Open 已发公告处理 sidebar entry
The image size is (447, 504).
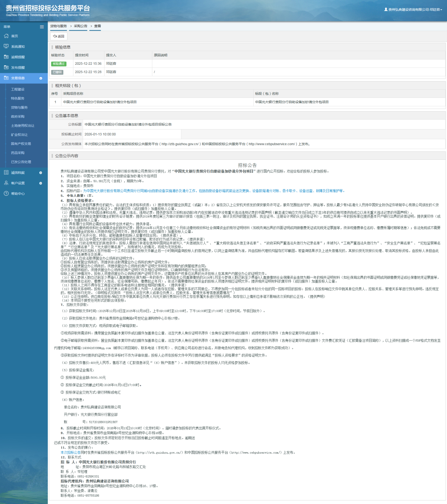pos(21,162)
